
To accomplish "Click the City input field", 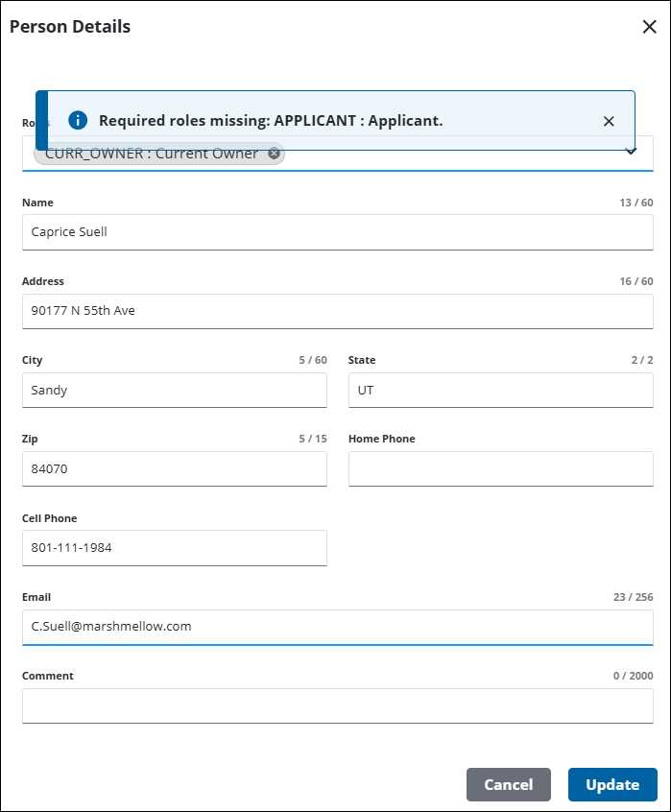I will [x=175, y=390].
